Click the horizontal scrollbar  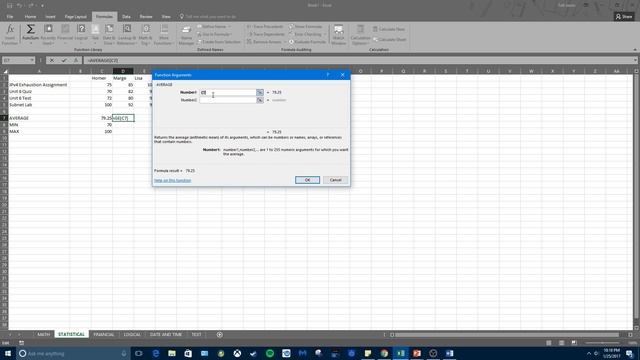point(506,335)
